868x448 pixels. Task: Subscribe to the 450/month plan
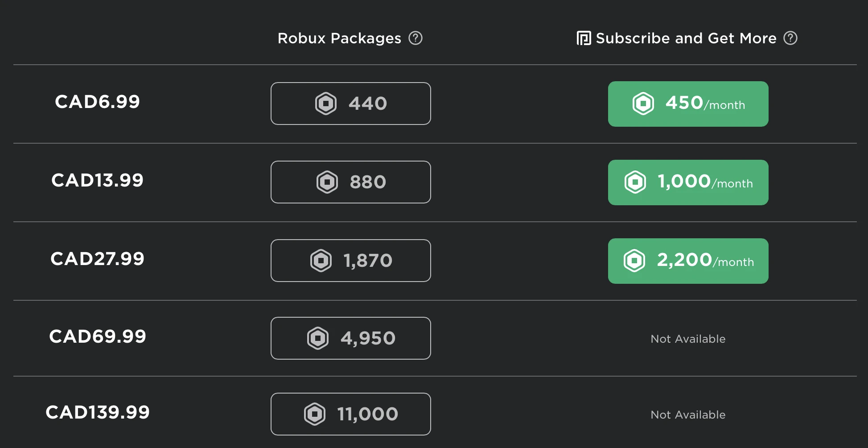click(688, 104)
